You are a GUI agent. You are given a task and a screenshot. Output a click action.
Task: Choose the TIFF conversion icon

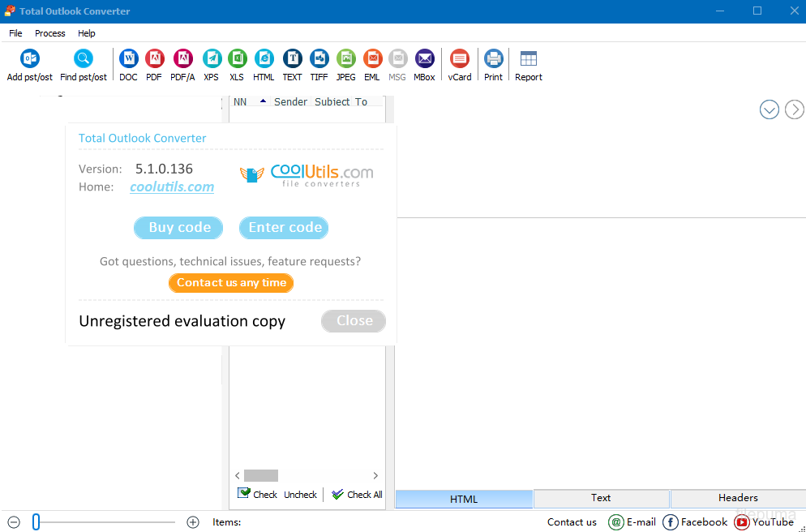tap(319, 59)
